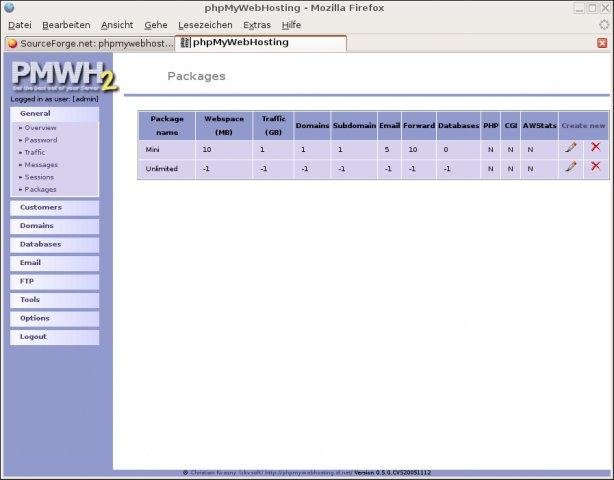
Task: Open Overview in the sidebar
Action: [x=40, y=128]
